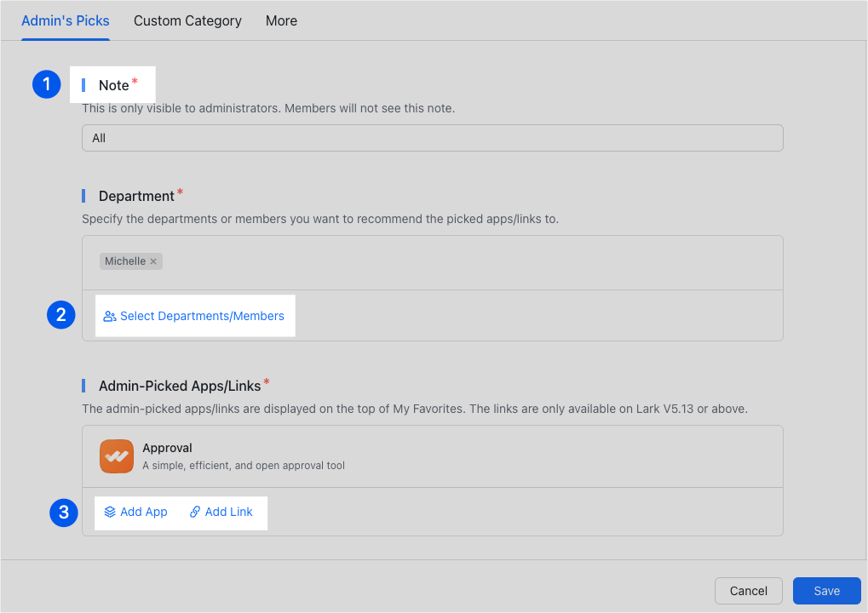Click the stacked layers icon for Add App
This screenshot has height=613, width=868.
[x=110, y=513]
